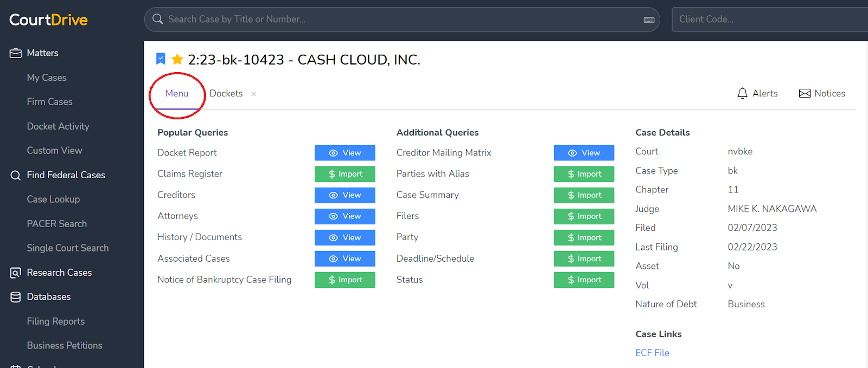Click the keyboard icon in search bar
The width and height of the screenshot is (868, 368).
coord(649,20)
